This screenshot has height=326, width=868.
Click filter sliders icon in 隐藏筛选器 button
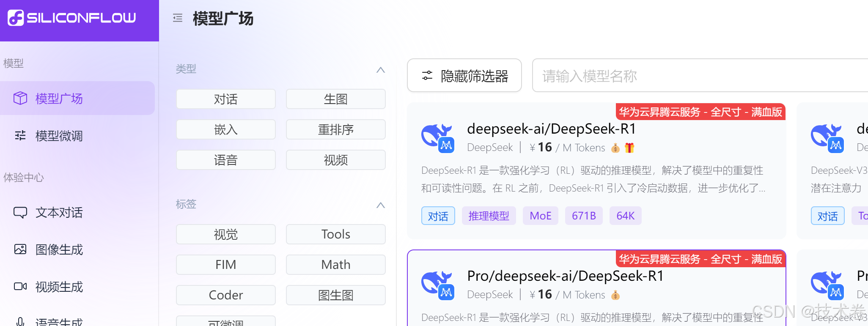pyautogui.click(x=427, y=76)
